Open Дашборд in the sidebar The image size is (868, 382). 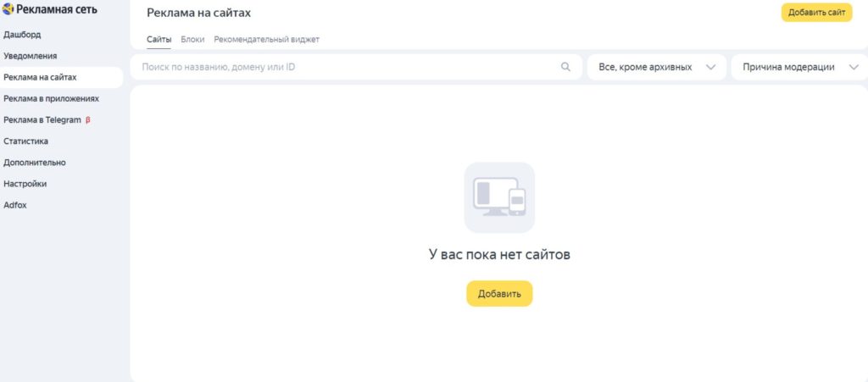tap(22, 35)
